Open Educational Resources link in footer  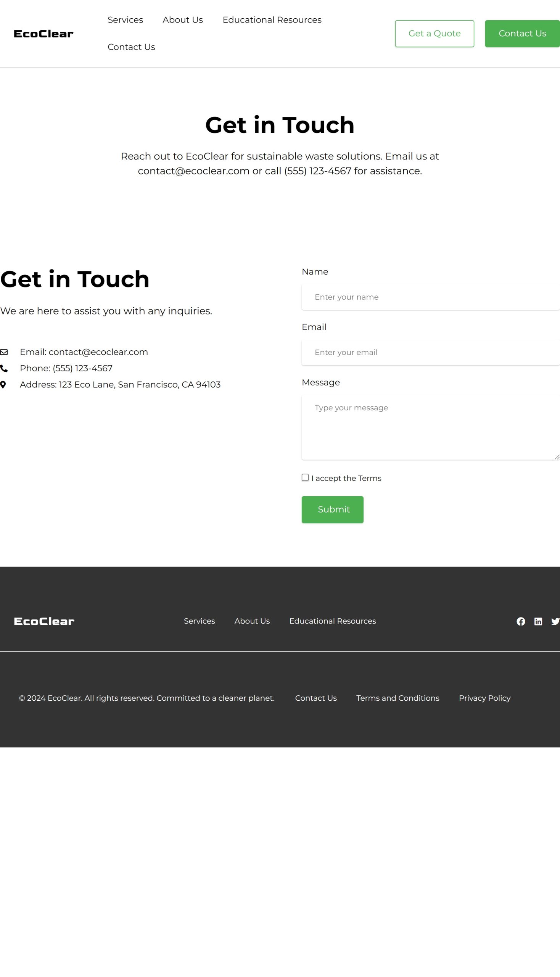click(333, 621)
